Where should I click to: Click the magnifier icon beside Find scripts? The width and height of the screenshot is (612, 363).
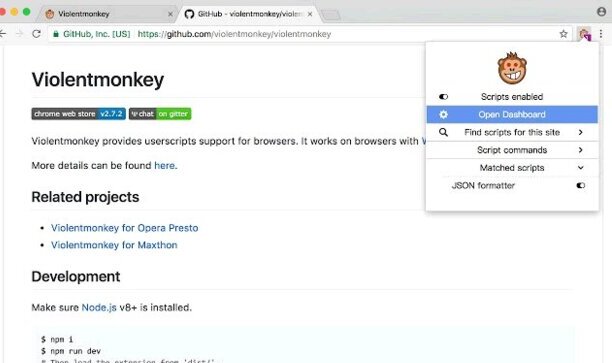pos(443,132)
